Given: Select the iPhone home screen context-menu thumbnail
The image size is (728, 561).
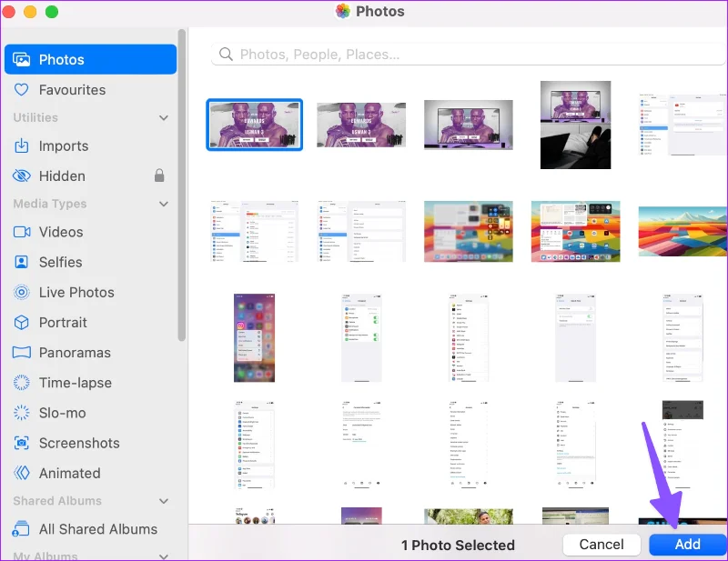Looking at the screenshot, I should (x=255, y=338).
